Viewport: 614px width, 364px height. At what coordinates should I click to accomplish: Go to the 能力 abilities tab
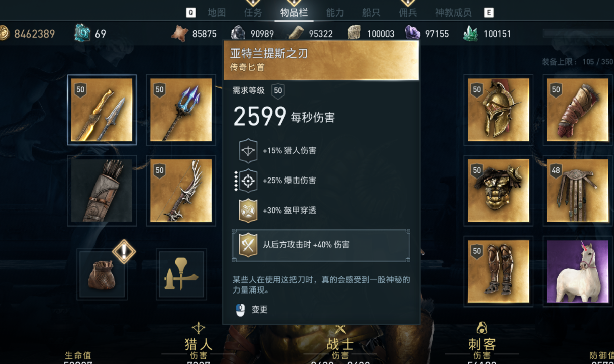pyautogui.click(x=335, y=13)
